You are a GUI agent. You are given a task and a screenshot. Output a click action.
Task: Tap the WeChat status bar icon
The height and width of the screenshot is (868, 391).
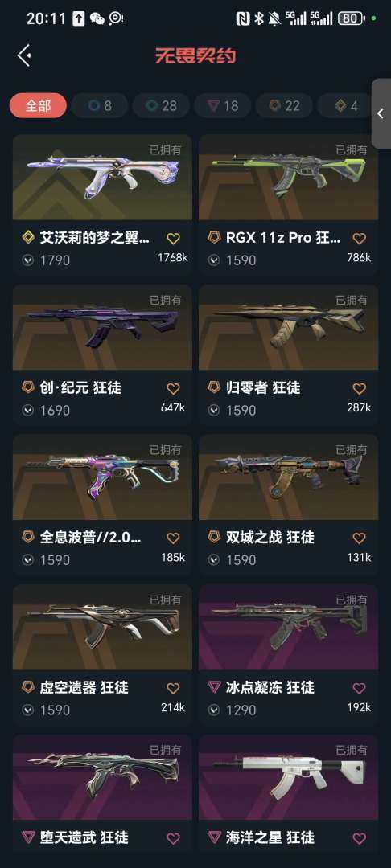click(x=97, y=18)
